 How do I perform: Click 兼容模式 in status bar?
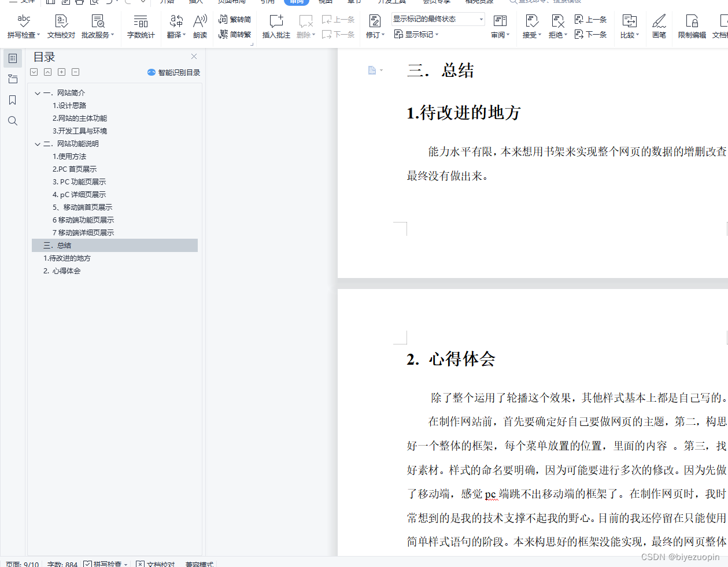tap(199, 564)
